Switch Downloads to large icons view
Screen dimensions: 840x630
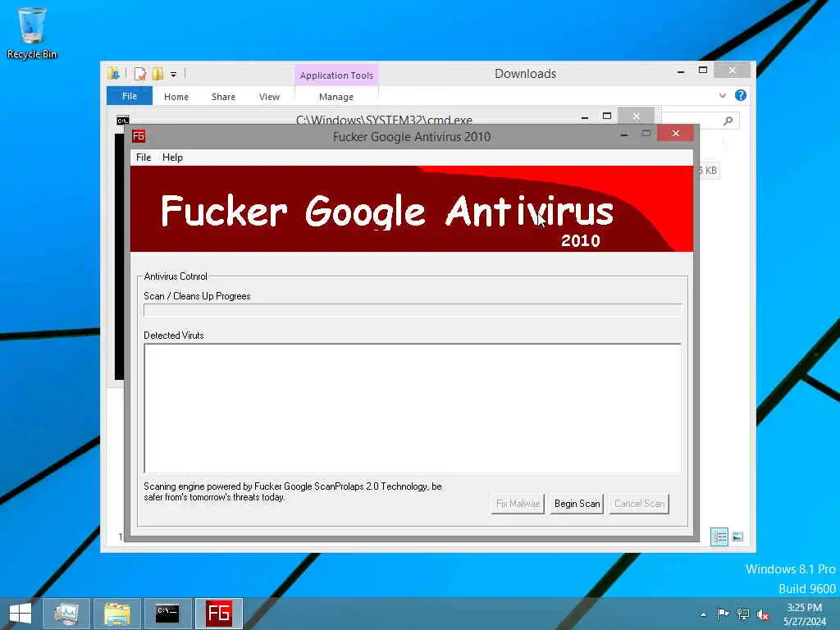point(737,536)
